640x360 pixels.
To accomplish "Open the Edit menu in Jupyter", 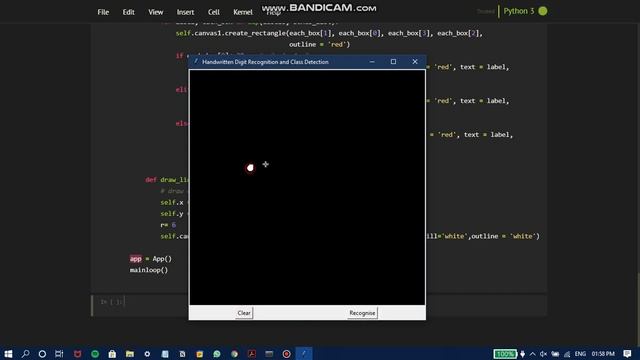I will point(129,12).
